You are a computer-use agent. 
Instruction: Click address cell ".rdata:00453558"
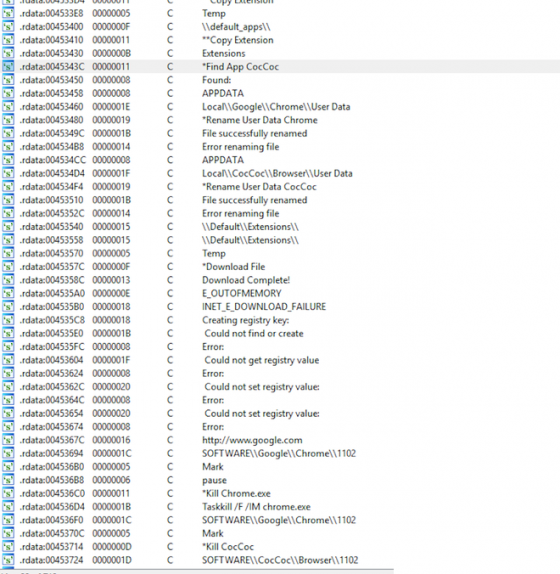51,240
